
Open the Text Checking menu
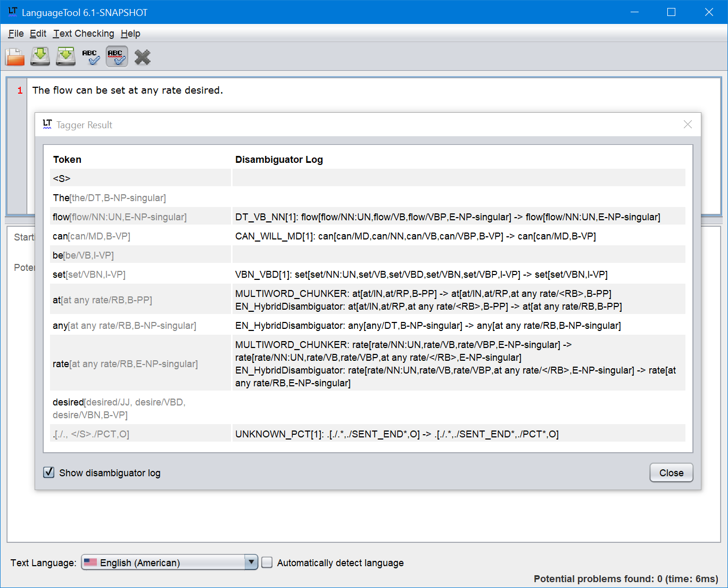click(x=84, y=33)
